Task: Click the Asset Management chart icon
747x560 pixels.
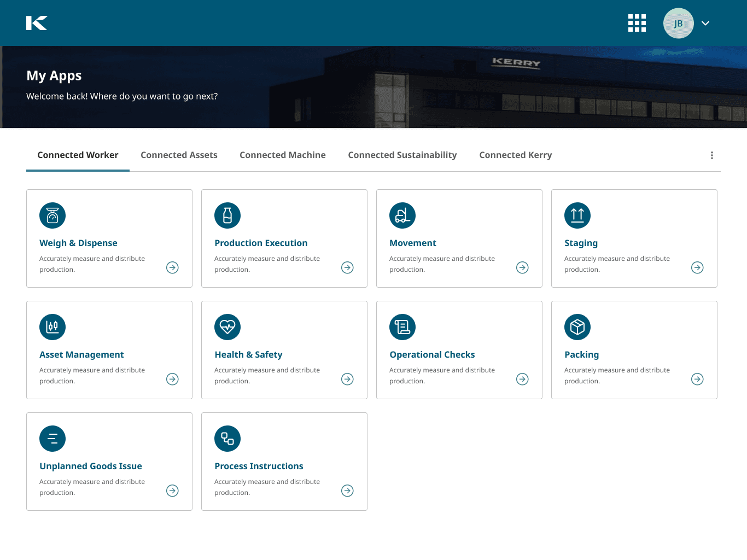Action: click(x=52, y=327)
